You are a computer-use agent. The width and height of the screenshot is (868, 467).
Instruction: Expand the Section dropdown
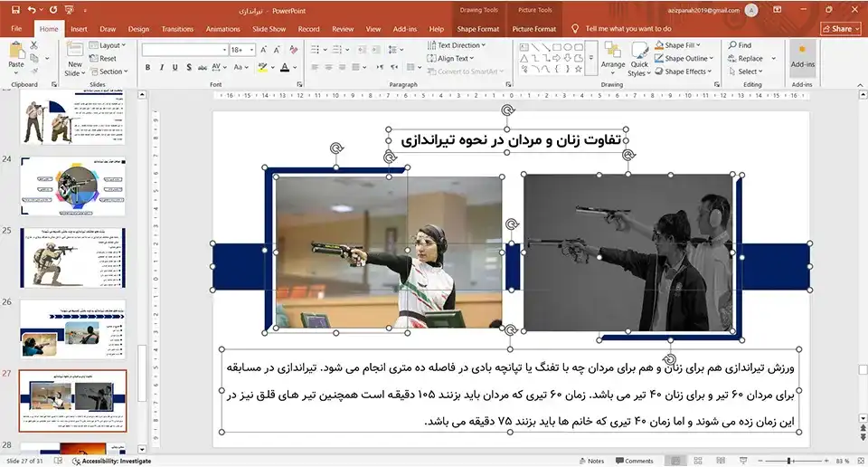click(109, 71)
